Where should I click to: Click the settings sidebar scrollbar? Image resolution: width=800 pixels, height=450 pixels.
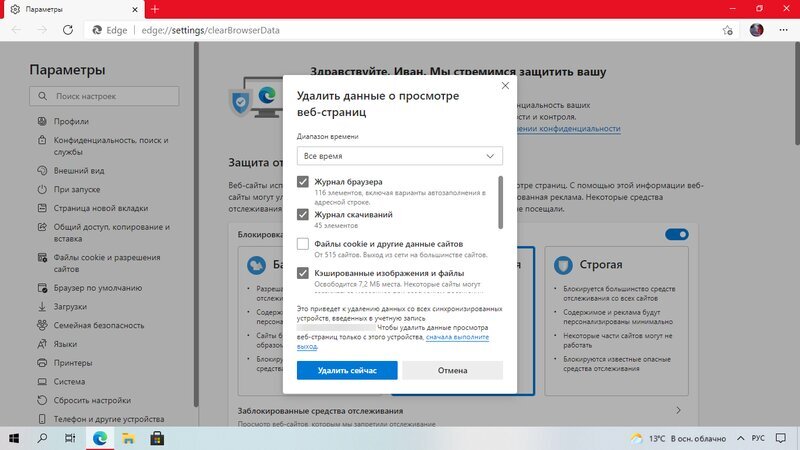196,224
